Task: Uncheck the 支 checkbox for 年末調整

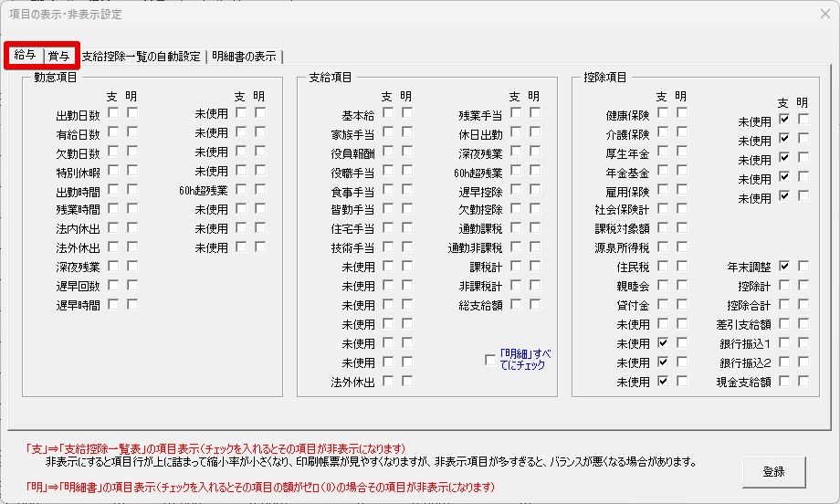Action: pos(783,266)
